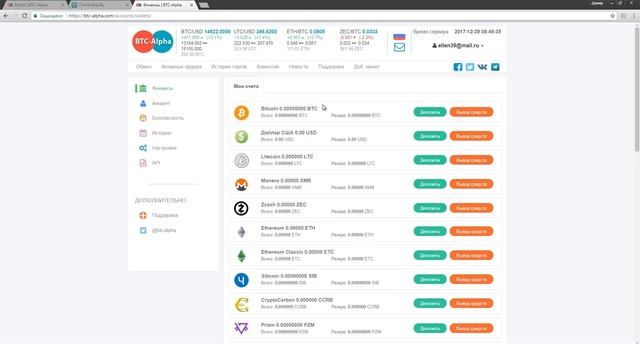This screenshot has width=640, height=360.
Task: Select the Мои счета tab
Action: pyautogui.click(x=246, y=87)
